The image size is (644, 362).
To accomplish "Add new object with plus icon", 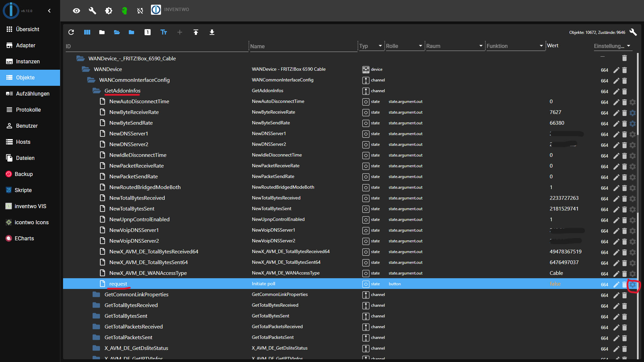I will tap(180, 32).
